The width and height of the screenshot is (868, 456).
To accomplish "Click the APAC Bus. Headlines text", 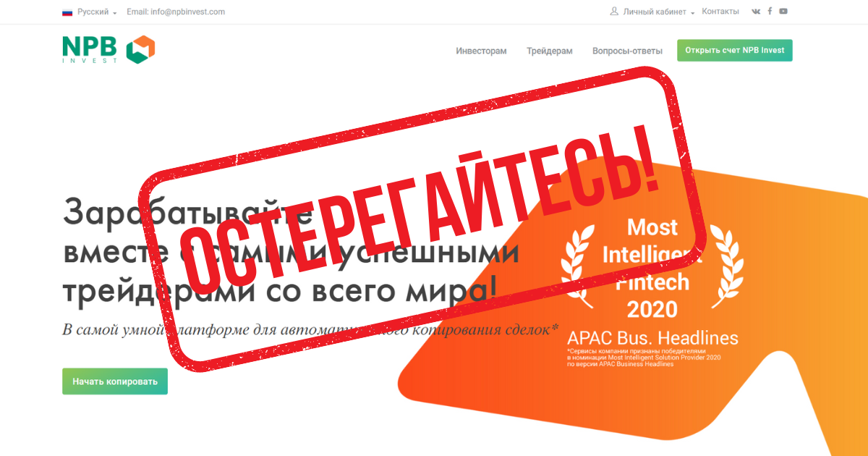I will (x=653, y=338).
